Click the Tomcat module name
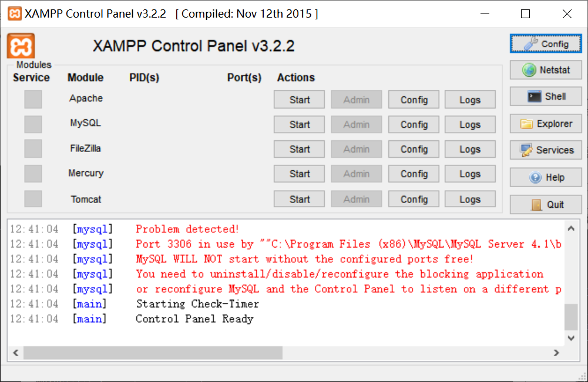This screenshot has height=382, width=588. (86, 200)
